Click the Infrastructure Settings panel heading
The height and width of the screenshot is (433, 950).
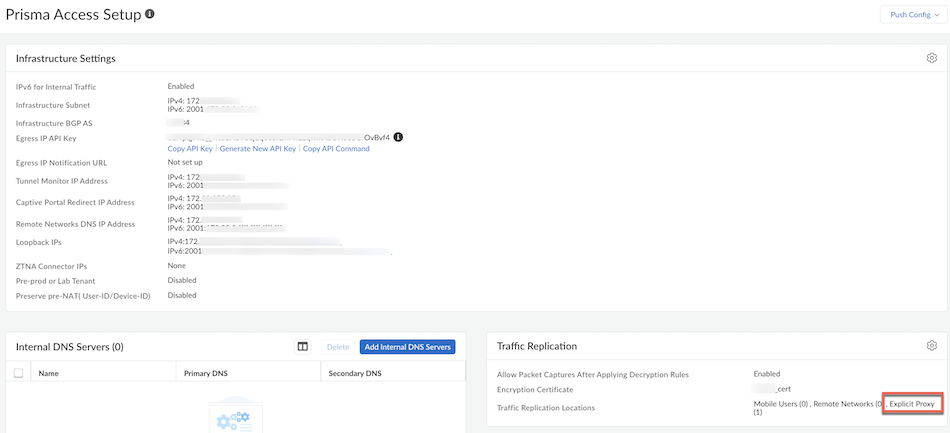[x=65, y=59]
